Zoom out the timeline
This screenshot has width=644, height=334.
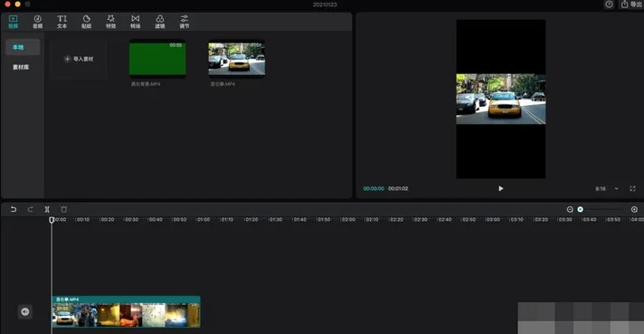point(570,209)
